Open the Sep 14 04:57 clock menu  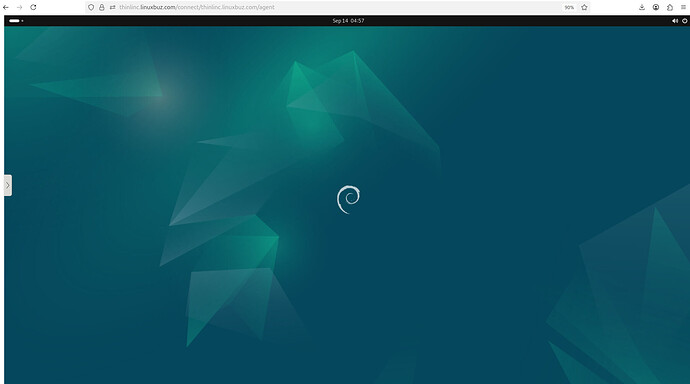click(348, 21)
